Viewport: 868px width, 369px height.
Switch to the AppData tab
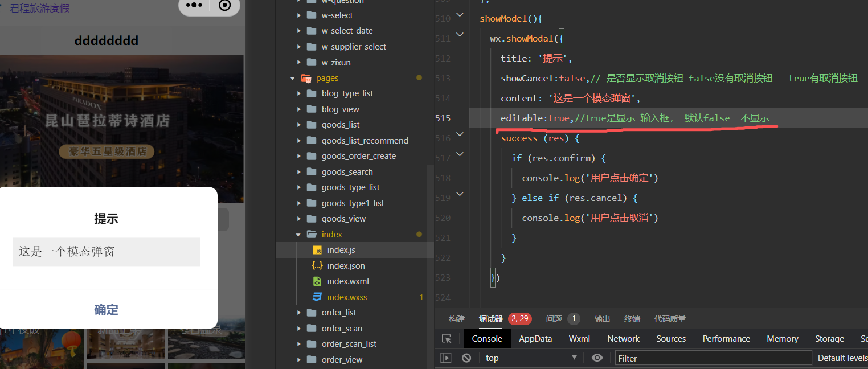(535, 339)
